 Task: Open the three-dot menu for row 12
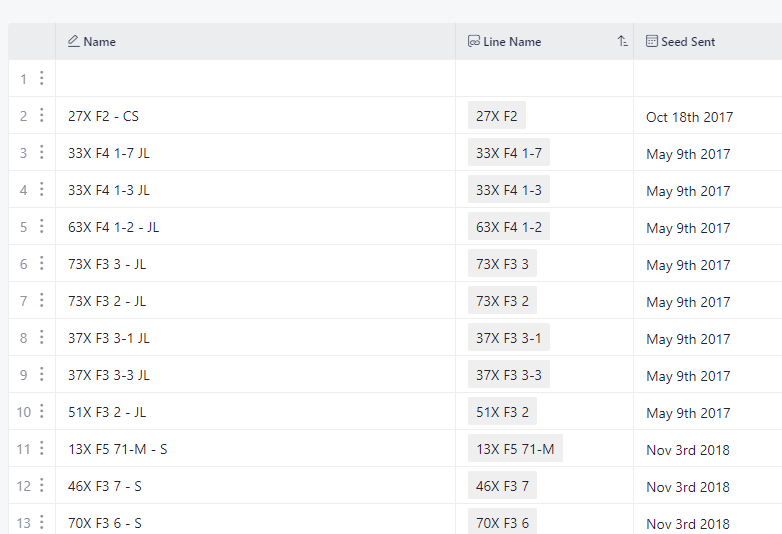click(41, 486)
